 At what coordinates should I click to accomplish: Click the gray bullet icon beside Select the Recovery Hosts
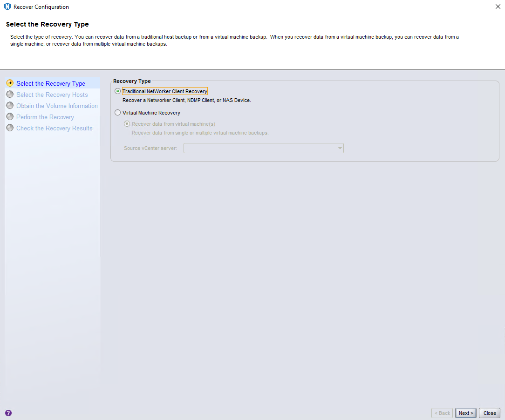(10, 95)
